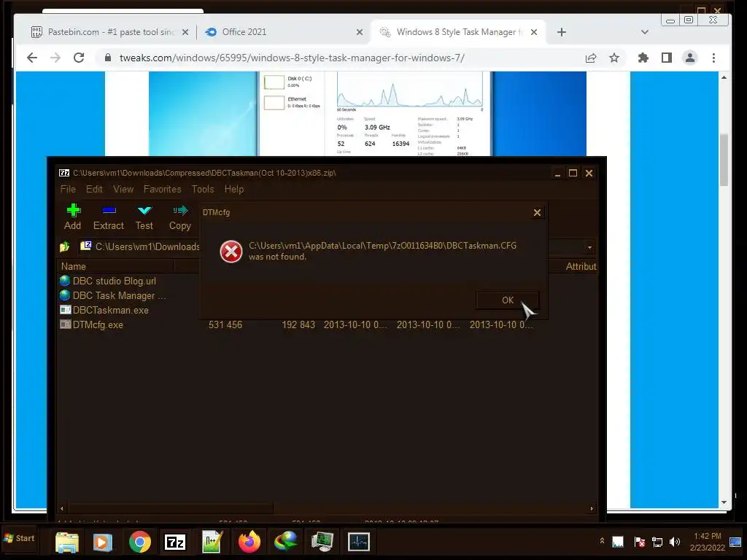Open the View menu in 7-Zip

click(x=123, y=189)
